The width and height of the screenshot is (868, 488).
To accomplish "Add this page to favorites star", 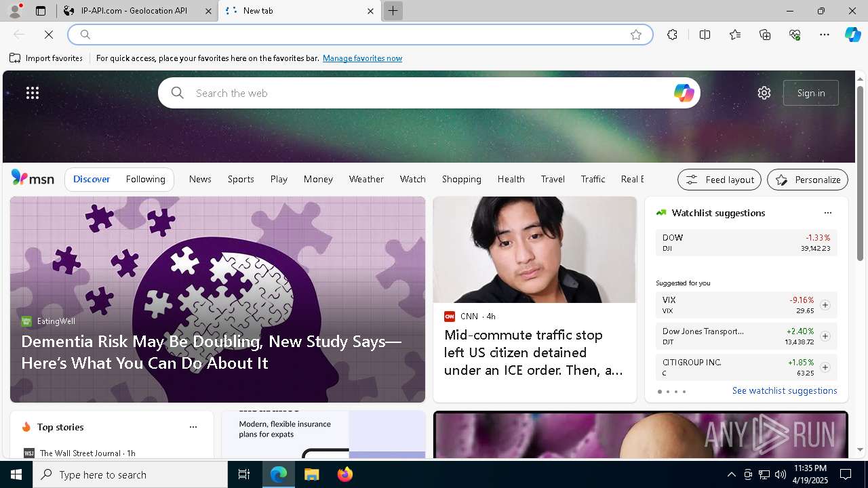I will (636, 35).
